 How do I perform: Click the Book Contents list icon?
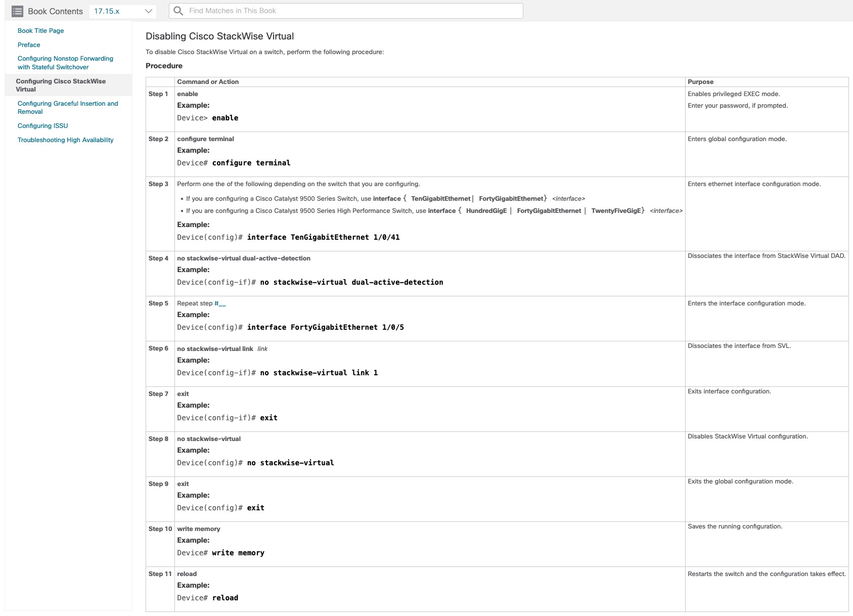click(x=17, y=11)
